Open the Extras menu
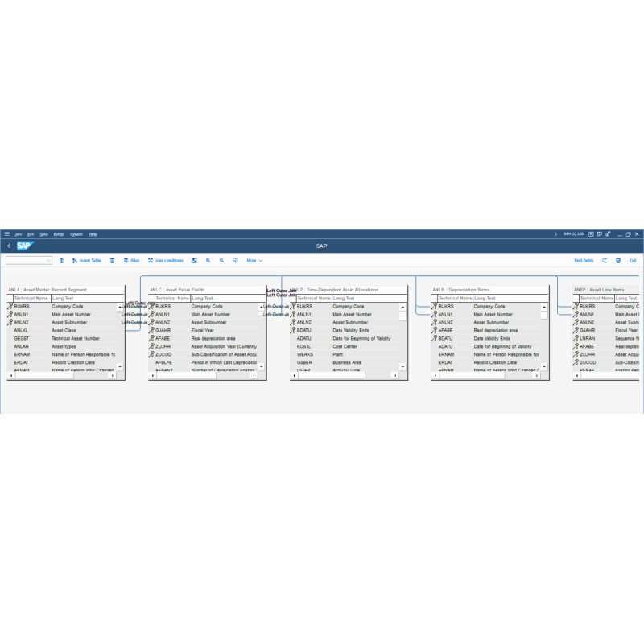Viewport: 644px width, 644px height. click(x=58, y=234)
